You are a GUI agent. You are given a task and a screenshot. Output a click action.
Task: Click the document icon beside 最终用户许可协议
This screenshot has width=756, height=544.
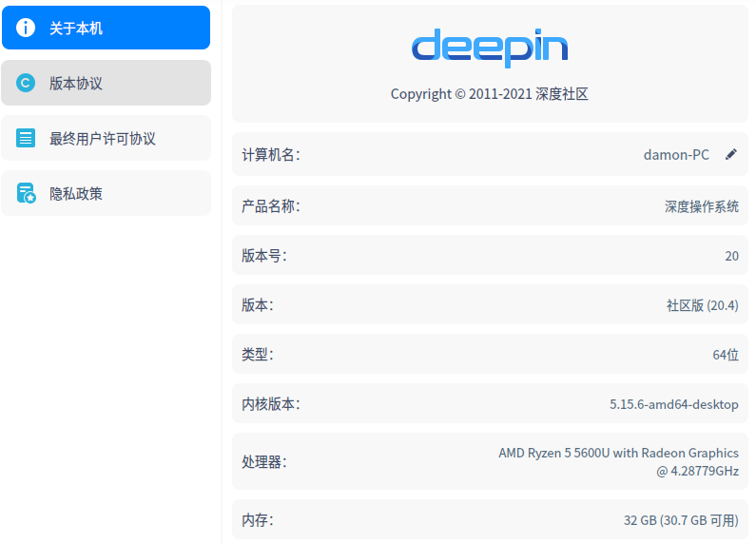click(x=26, y=138)
